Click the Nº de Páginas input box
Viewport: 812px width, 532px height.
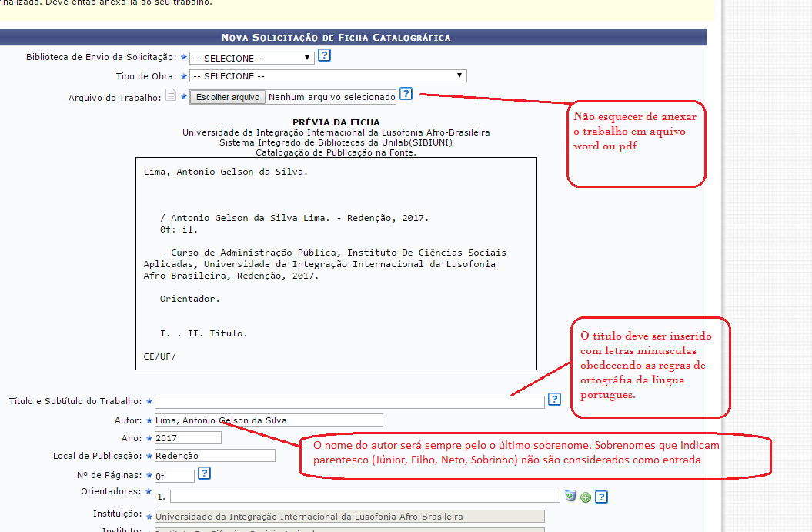point(174,476)
